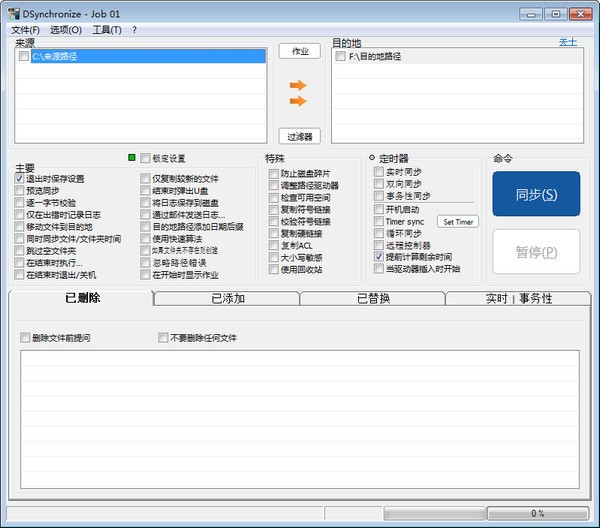Viewport: 600px width, 528px height.
Task: Tick the F:\目的地路径 destination checkbox
Action: (x=342, y=57)
